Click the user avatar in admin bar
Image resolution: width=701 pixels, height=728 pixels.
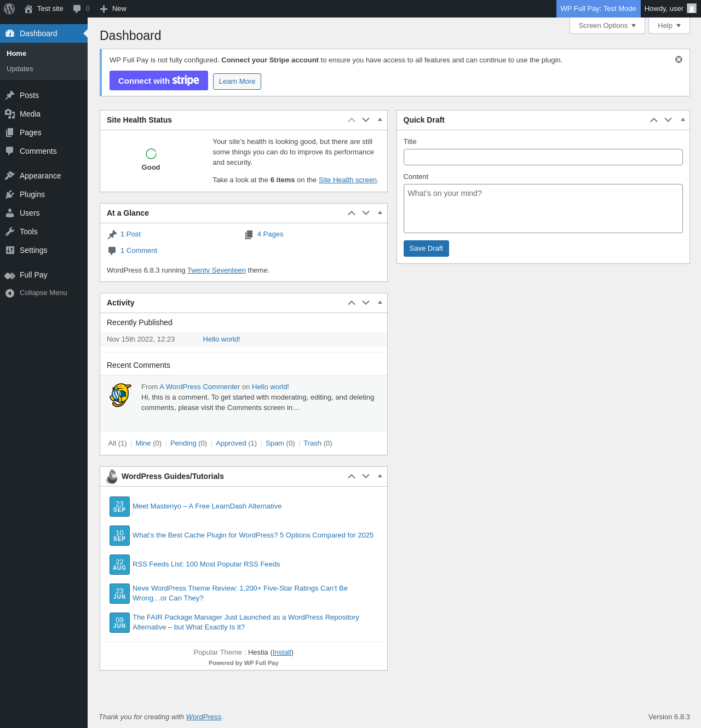click(x=692, y=8)
